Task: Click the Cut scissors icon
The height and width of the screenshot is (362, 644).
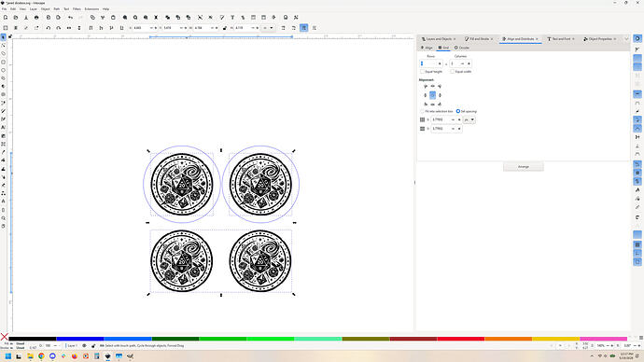Action: coord(103,18)
